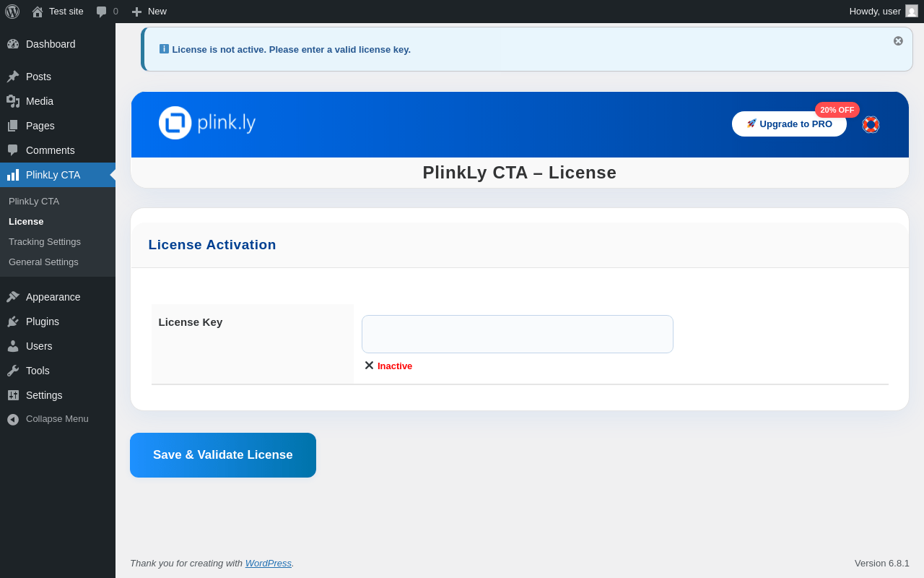Click the Users person icon

coord(13,346)
